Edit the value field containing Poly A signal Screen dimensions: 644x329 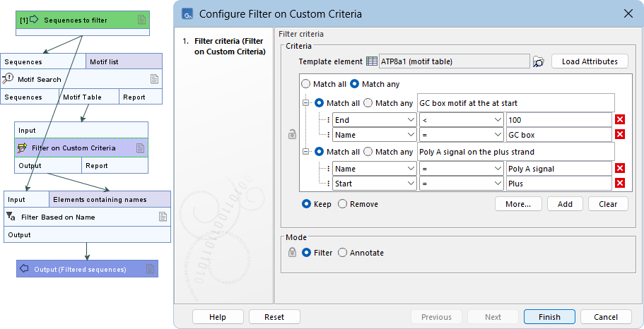point(559,169)
